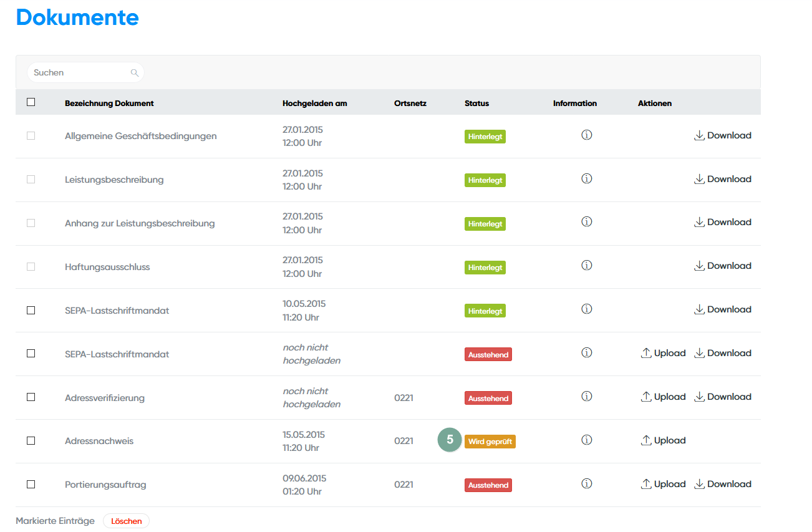Viewport: 812px width, 532px height.
Task: Download Anhang zur Leistungsbeschreibung
Action: [x=723, y=222]
